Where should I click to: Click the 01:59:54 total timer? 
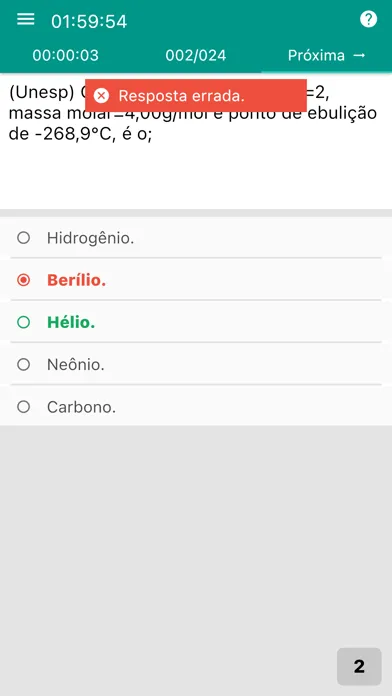coord(89,21)
